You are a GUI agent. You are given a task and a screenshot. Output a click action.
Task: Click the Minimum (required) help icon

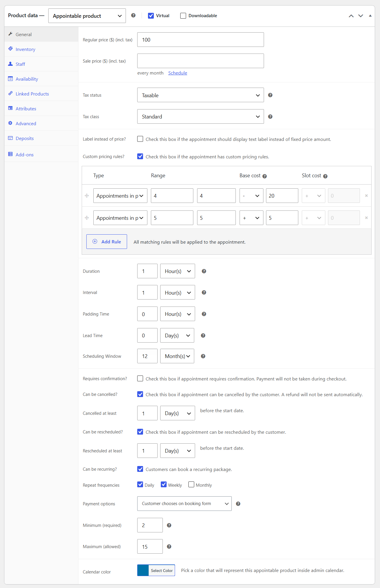tap(169, 525)
